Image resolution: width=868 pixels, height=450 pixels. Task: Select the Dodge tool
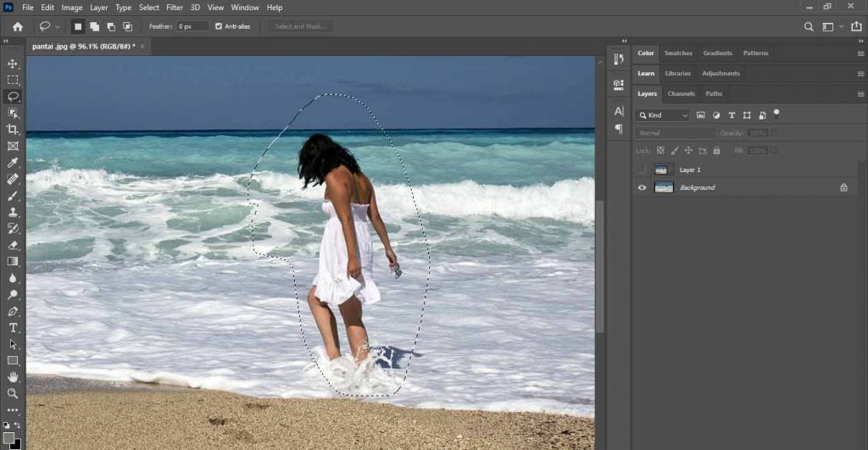(x=13, y=294)
